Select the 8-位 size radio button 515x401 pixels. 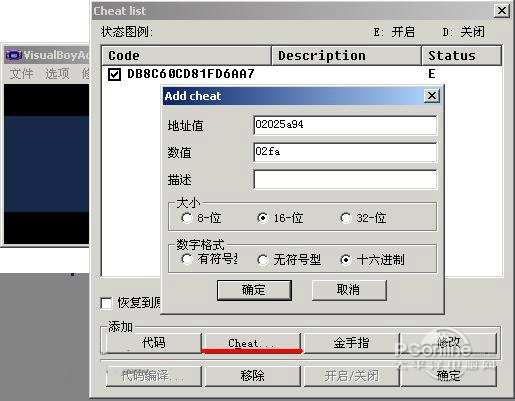(187, 218)
